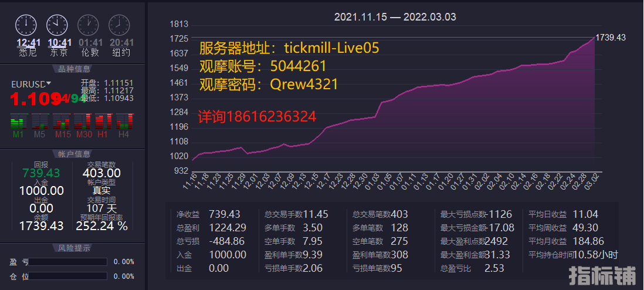
Task: Click the New York (纽约) clock icon
Action: point(119,25)
